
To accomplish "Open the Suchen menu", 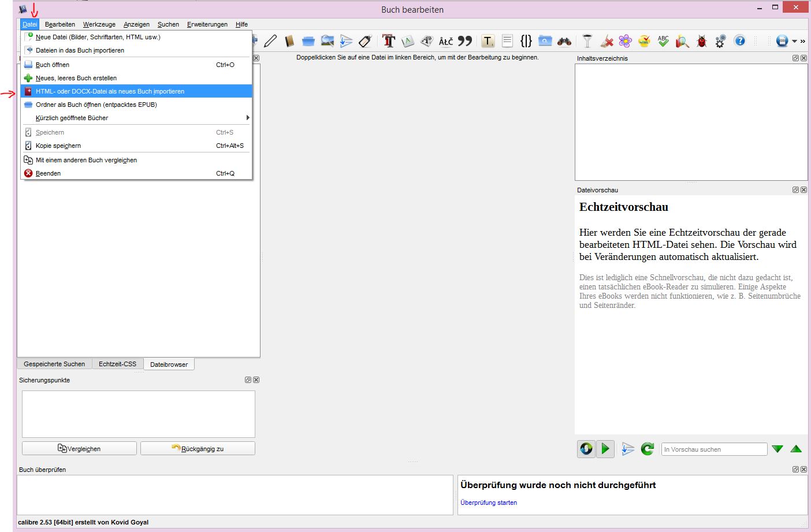I will pos(168,24).
